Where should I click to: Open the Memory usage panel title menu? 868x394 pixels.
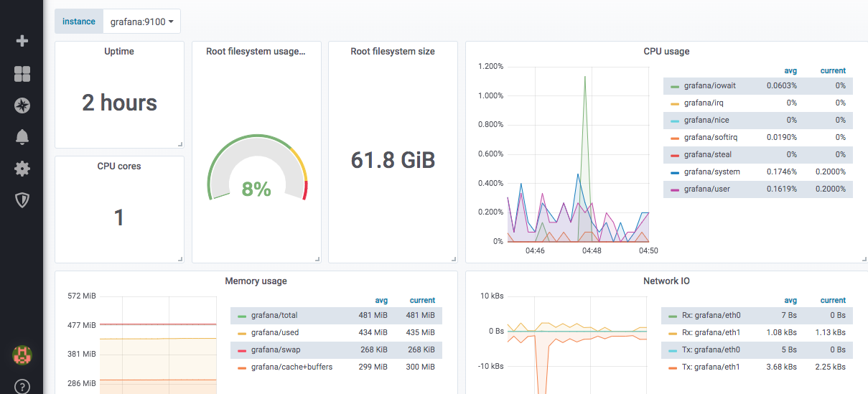[x=256, y=281]
